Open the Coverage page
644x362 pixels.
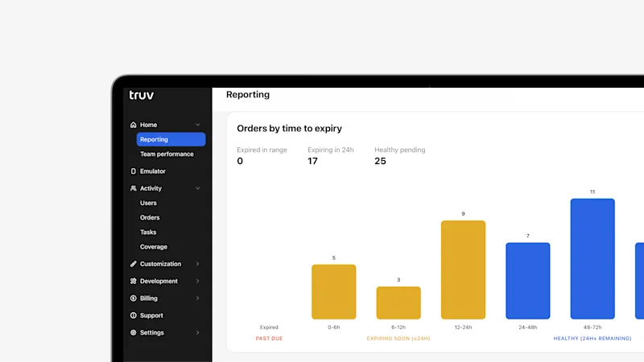pos(154,247)
